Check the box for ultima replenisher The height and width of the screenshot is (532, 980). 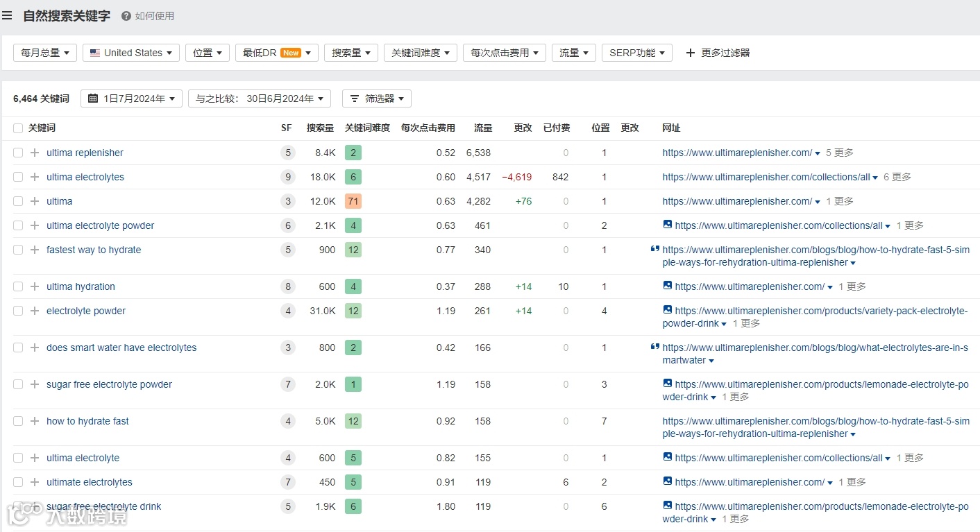point(18,153)
